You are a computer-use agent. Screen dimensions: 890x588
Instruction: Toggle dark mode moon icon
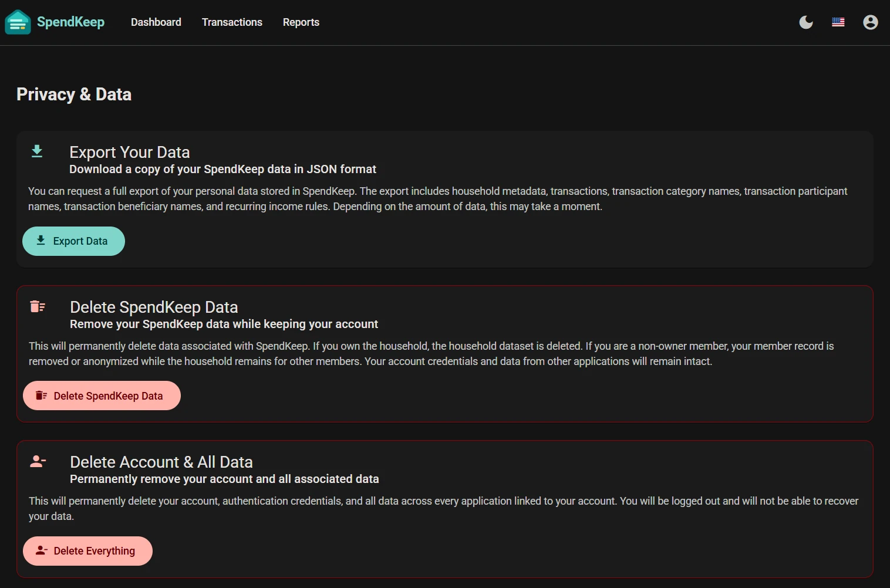[x=806, y=22]
